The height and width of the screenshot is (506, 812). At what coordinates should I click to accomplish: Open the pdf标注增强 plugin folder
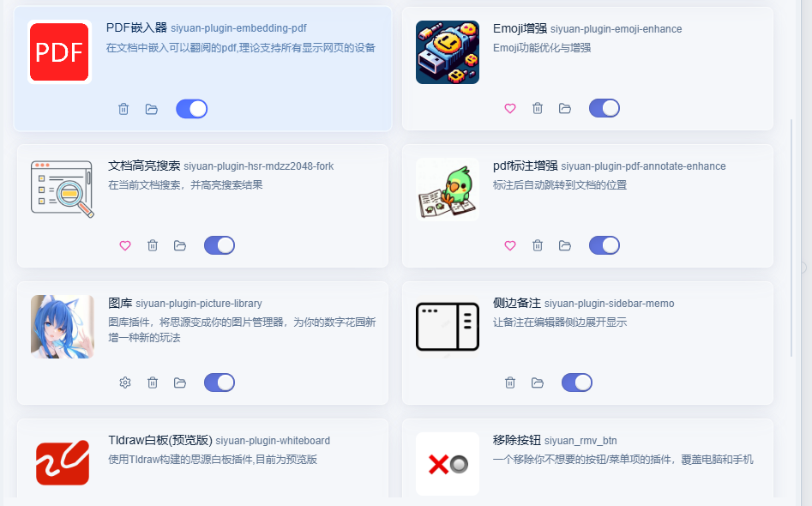click(565, 245)
